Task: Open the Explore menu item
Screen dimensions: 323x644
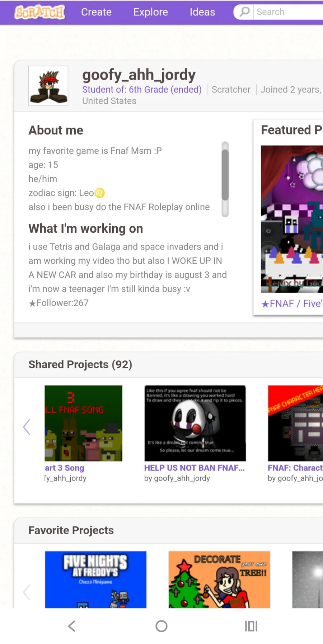Action: (x=151, y=12)
